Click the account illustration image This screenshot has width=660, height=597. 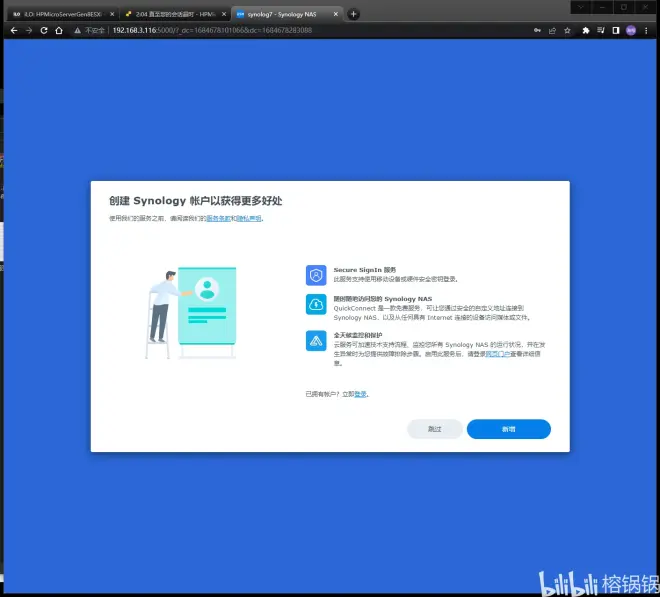pyautogui.click(x=191, y=312)
